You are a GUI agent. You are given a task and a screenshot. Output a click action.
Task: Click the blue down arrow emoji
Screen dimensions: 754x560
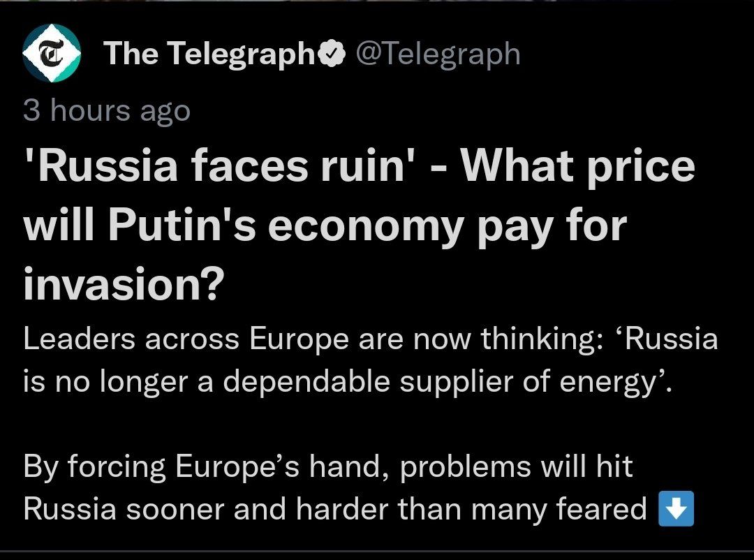676,508
